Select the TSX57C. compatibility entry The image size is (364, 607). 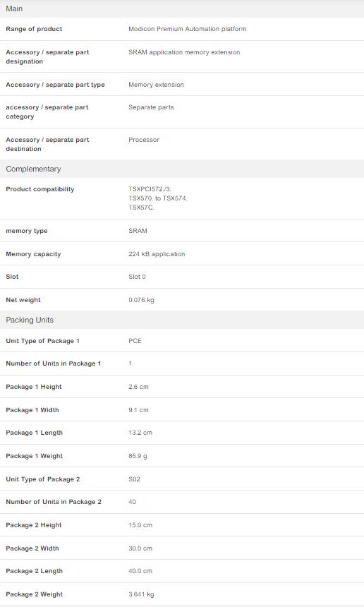tap(141, 208)
